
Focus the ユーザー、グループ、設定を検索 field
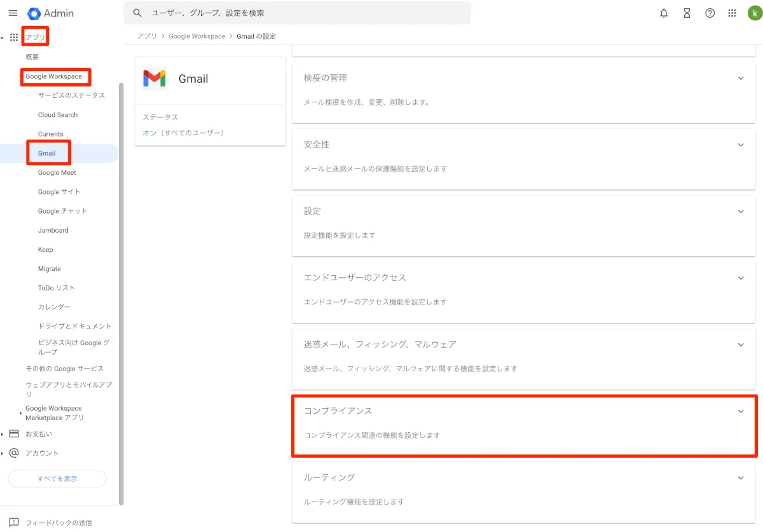point(298,13)
